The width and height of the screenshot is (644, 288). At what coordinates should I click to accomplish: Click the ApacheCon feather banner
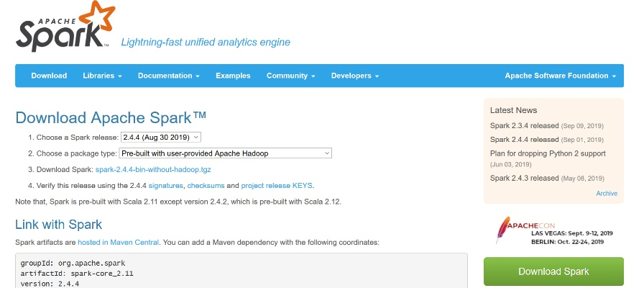[x=553, y=230]
